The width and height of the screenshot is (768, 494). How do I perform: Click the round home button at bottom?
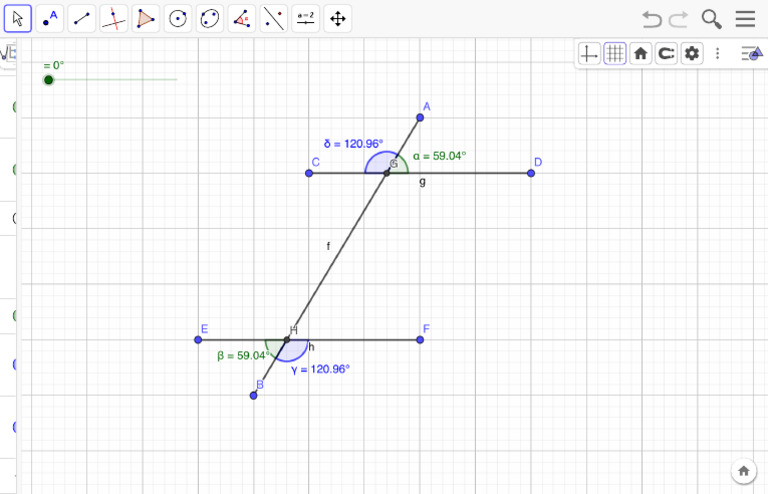pos(744,471)
